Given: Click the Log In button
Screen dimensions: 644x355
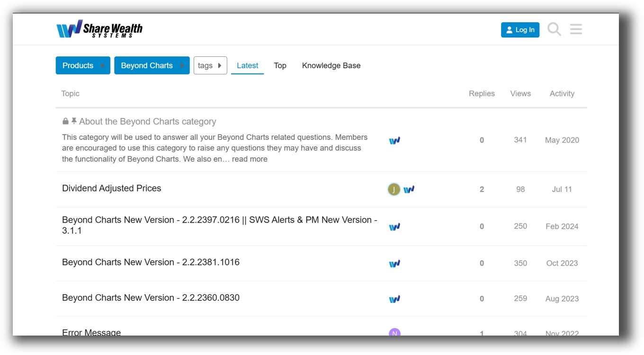Looking at the screenshot, I should [x=520, y=29].
